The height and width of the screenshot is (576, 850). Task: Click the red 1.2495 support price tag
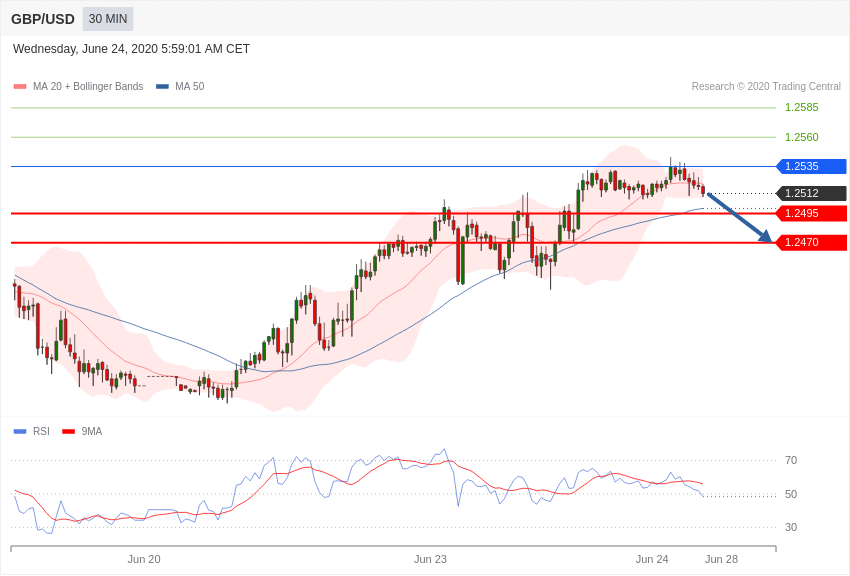[811, 213]
